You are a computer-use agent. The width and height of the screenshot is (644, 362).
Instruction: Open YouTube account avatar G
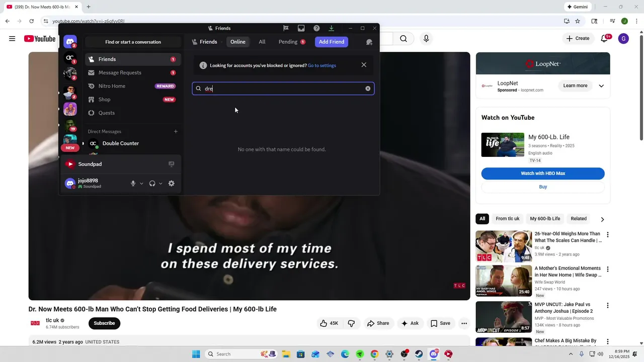click(623, 39)
